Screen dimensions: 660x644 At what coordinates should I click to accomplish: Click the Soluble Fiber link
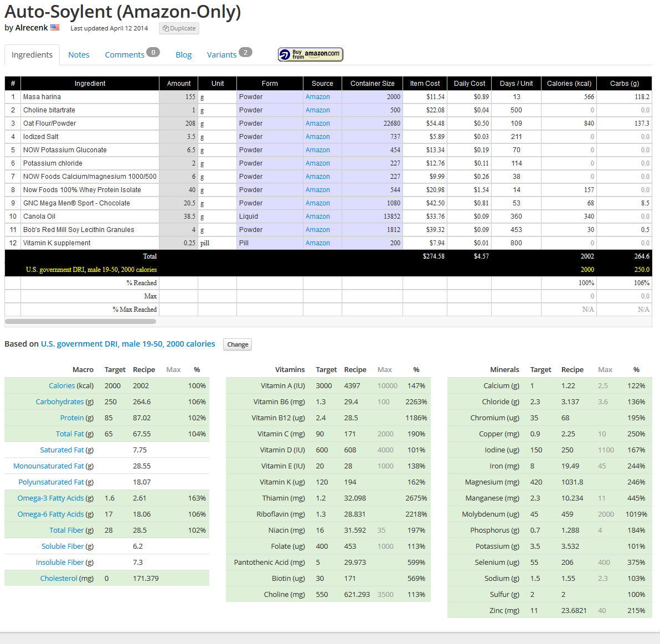pos(63,546)
